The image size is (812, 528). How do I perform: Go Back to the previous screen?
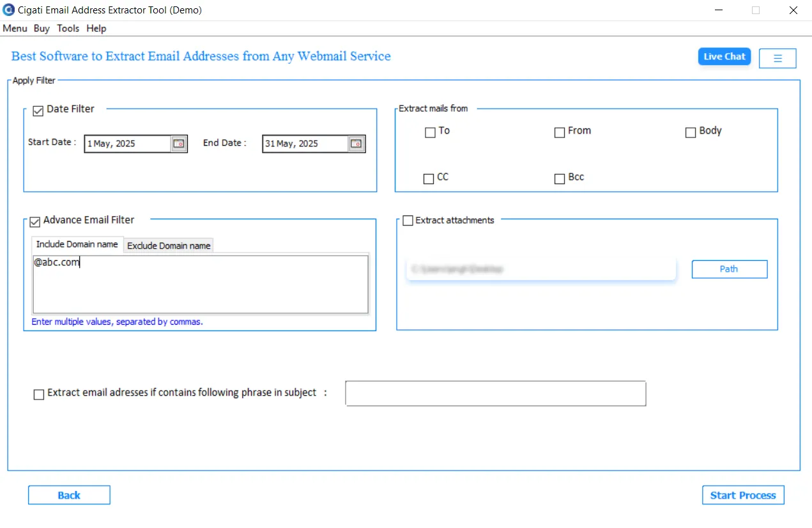(69, 495)
